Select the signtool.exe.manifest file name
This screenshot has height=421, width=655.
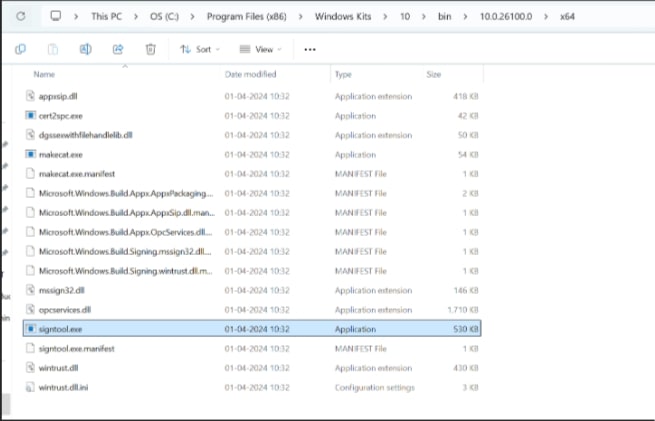point(76,348)
